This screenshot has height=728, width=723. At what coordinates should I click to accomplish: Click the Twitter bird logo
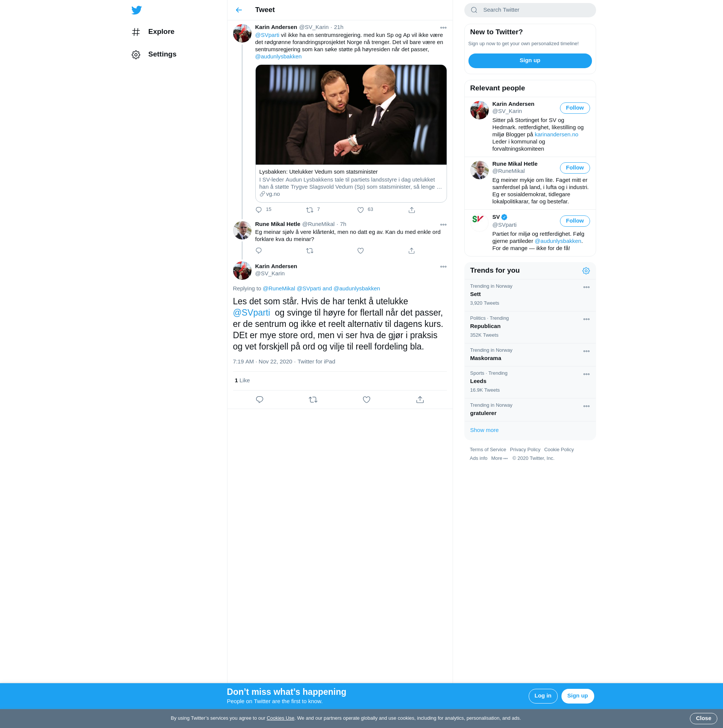(x=136, y=10)
